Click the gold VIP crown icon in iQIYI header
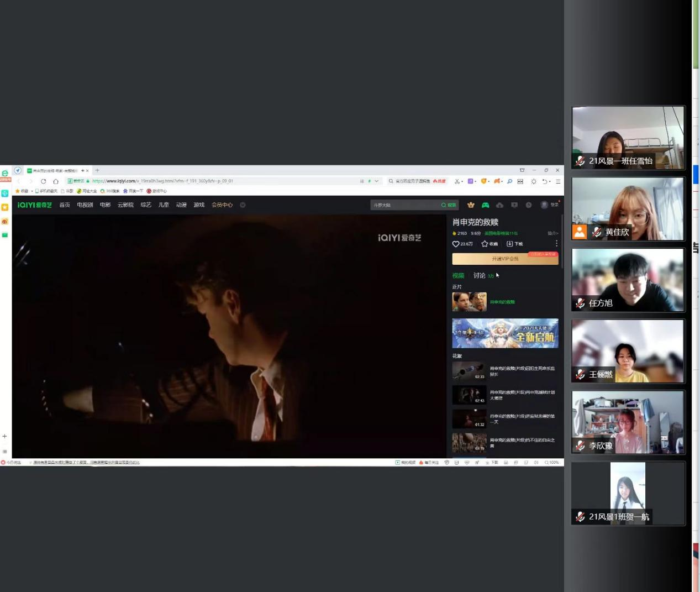This screenshot has width=700, height=592. [471, 205]
